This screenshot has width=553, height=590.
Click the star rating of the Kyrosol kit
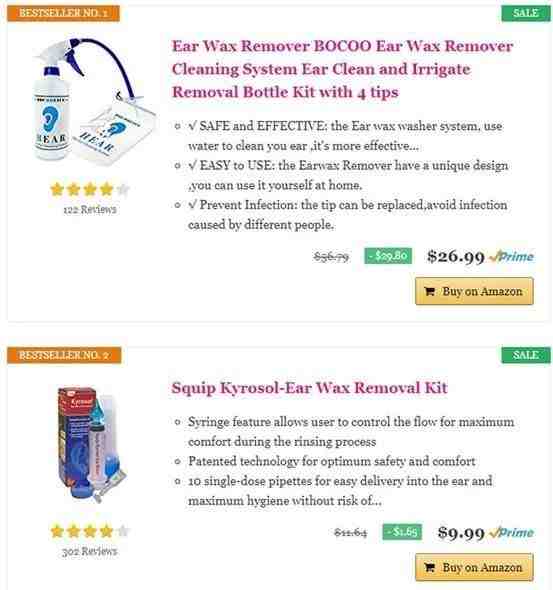pyautogui.click(x=90, y=531)
